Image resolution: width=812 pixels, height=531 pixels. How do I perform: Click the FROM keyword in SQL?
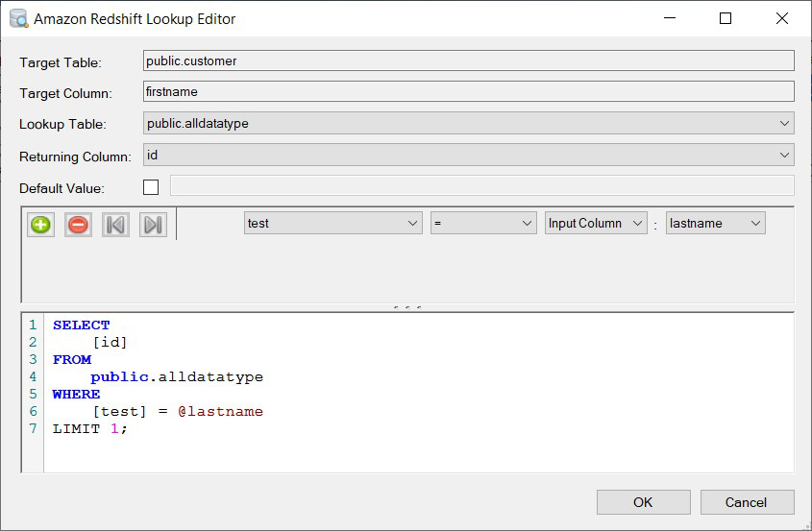pos(72,360)
